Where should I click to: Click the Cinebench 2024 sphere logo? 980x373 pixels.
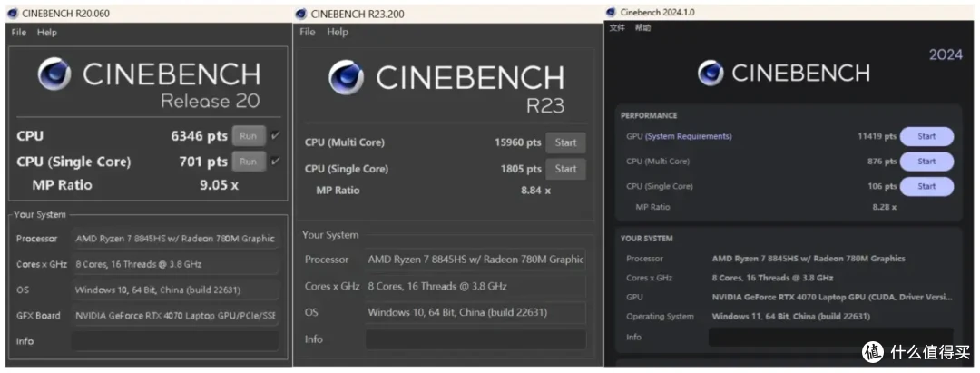(712, 73)
